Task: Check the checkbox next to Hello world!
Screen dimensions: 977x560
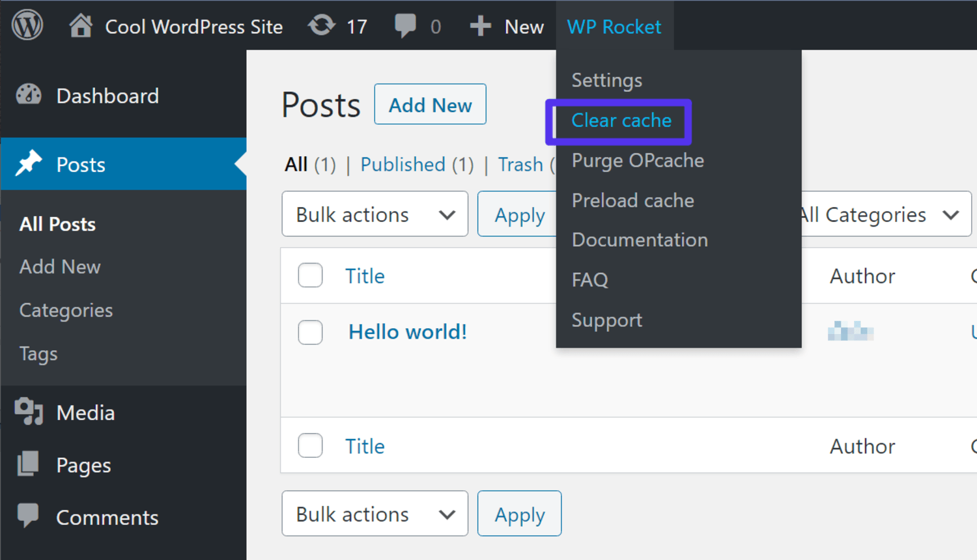Action: click(x=310, y=332)
